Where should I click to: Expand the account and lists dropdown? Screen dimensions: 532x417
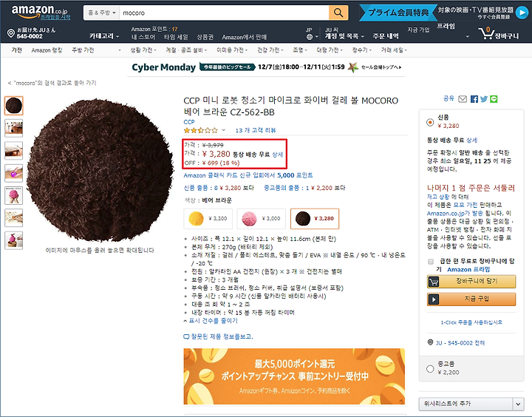pyautogui.click(x=345, y=36)
